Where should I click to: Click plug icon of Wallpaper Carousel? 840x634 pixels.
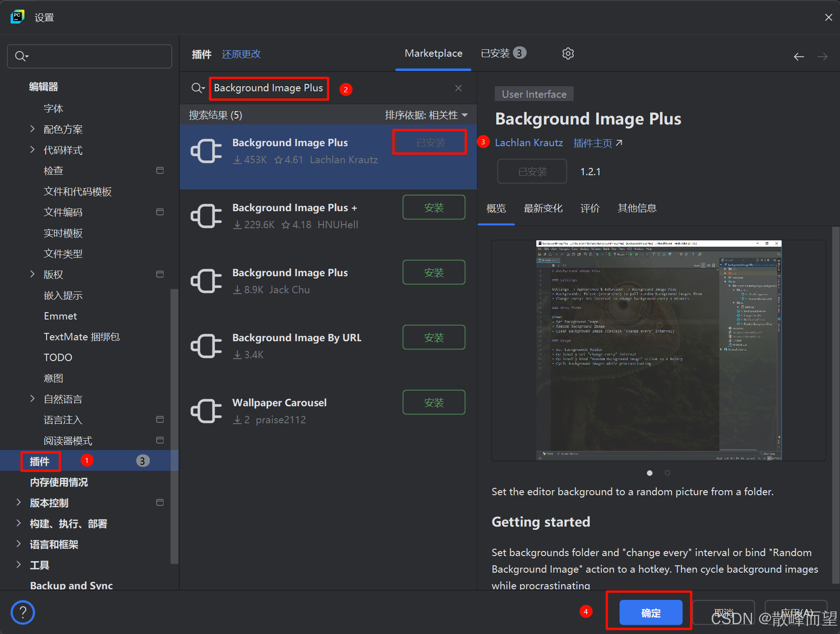point(206,411)
